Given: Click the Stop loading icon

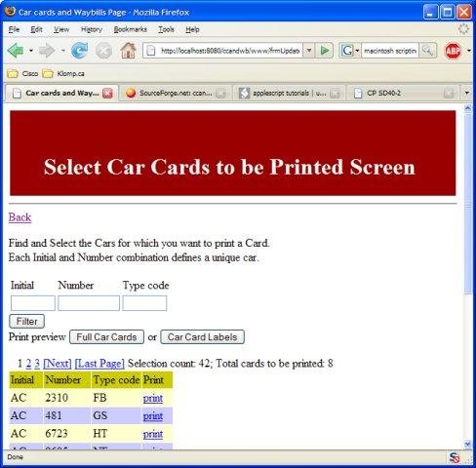Looking at the screenshot, I should click(103, 51).
